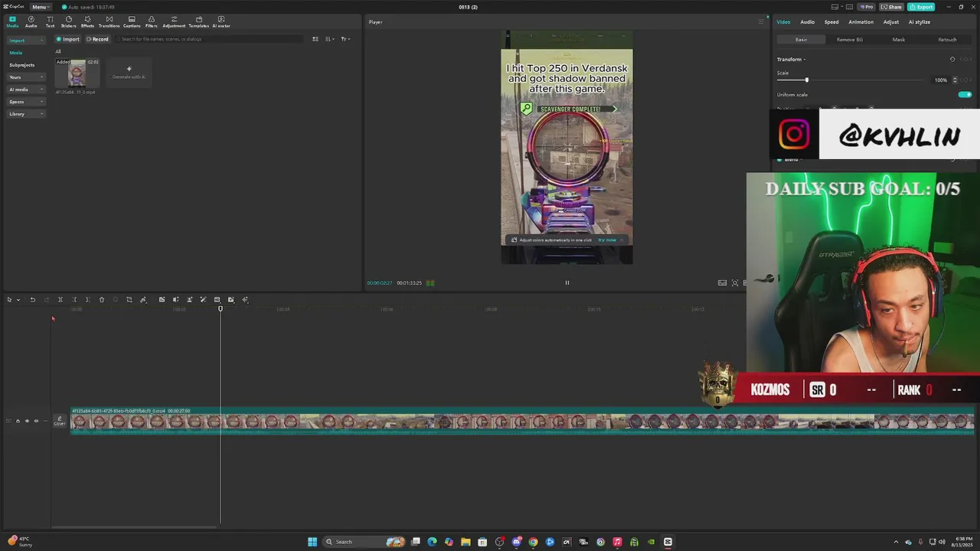Open the Filters panel
Screen dimensions: 980x551
[x=151, y=21]
